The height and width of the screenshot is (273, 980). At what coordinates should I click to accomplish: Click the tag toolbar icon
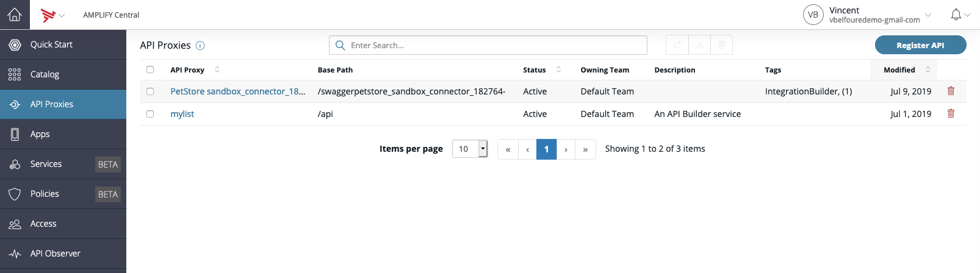pos(677,45)
